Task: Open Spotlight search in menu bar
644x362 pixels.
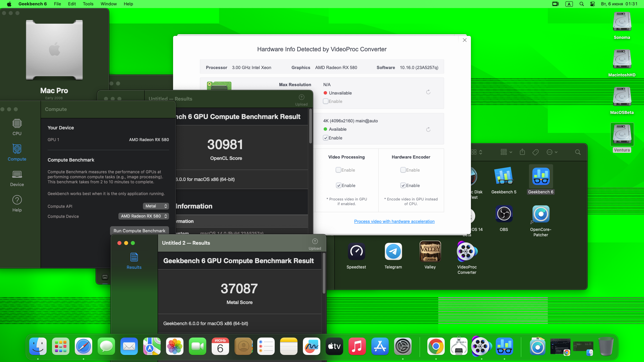Action: click(582, 4)
